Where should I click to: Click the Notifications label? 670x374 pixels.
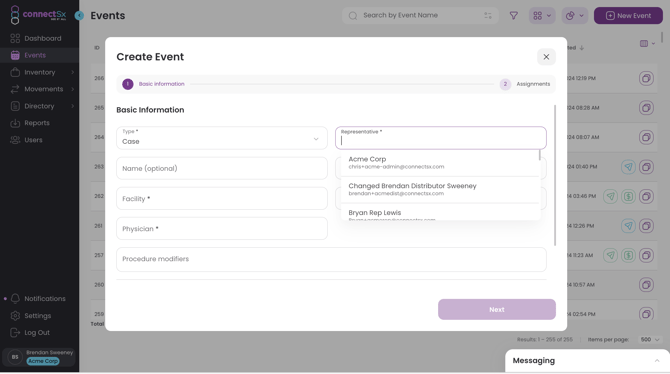pos(45,298)
